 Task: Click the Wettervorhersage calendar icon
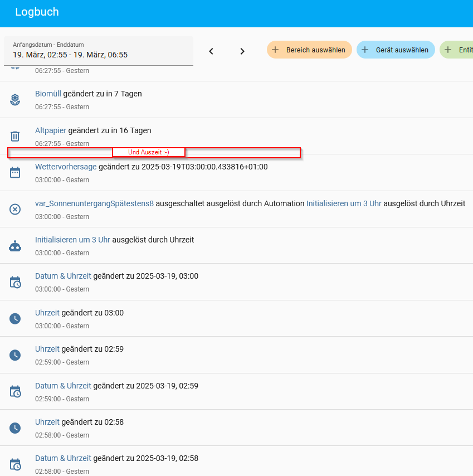click(x=15, y=172)
